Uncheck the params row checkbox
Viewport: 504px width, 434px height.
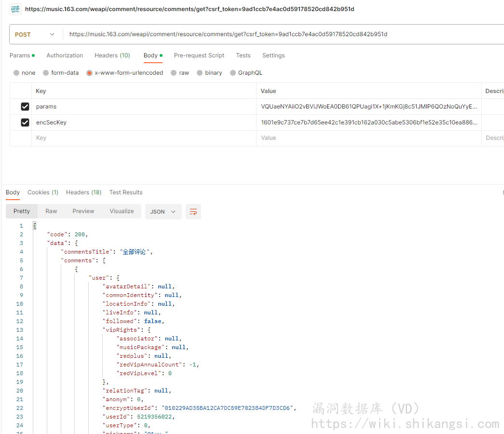tap(25, 107)
